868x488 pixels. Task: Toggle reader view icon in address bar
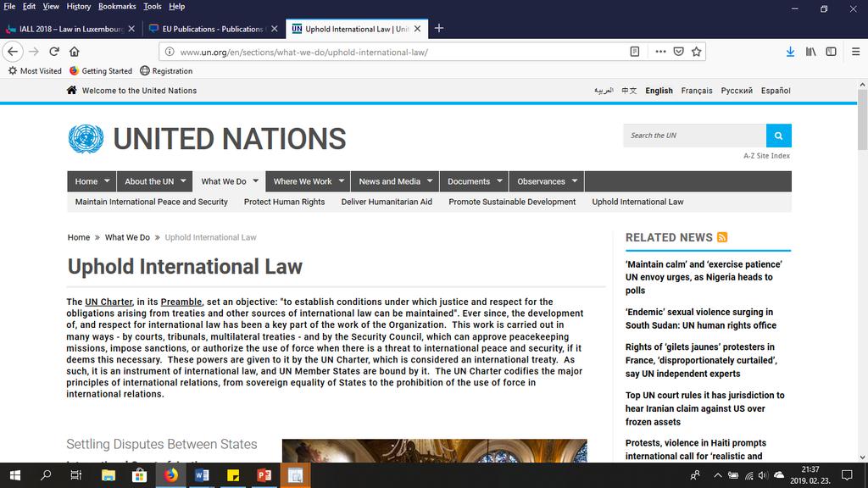pyautogui.click(x=634, y=52)
